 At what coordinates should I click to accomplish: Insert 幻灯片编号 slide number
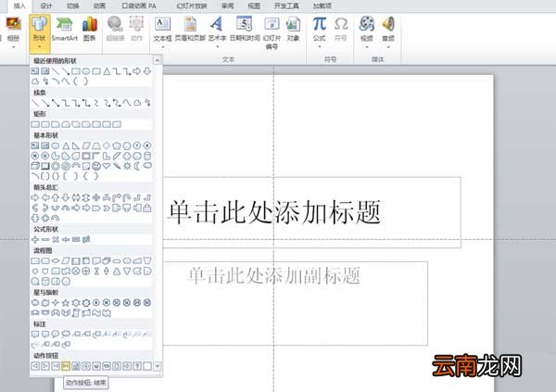(272, 32)
